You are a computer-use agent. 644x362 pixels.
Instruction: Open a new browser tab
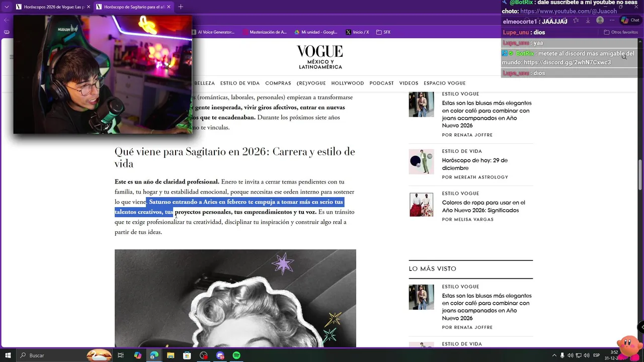point(181,7)
